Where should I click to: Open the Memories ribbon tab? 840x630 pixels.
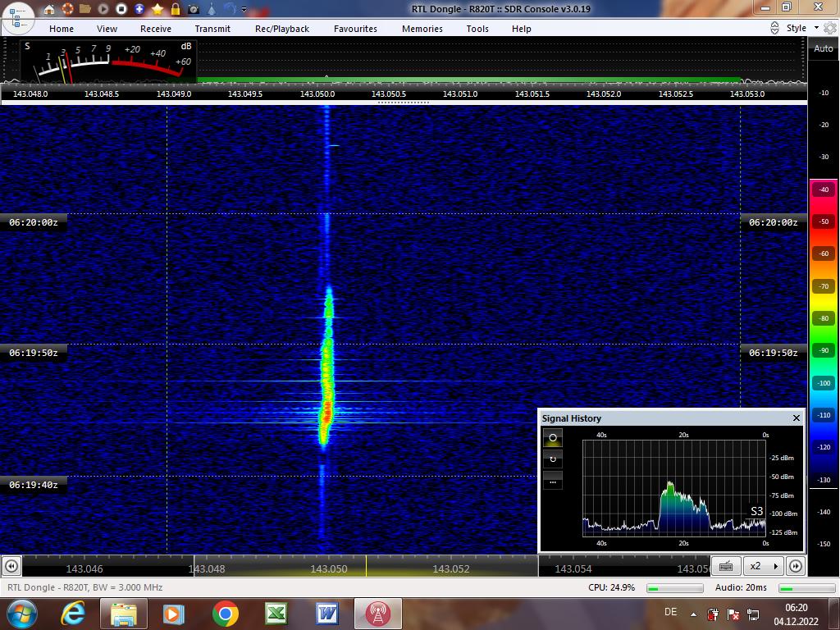(422, 29)
